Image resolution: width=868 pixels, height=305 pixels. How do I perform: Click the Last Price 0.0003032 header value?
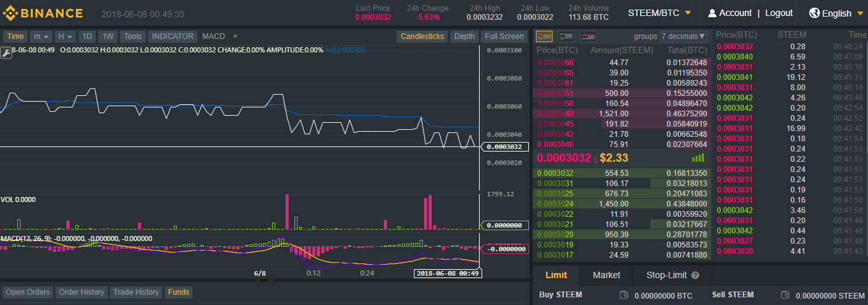[373, 17]
